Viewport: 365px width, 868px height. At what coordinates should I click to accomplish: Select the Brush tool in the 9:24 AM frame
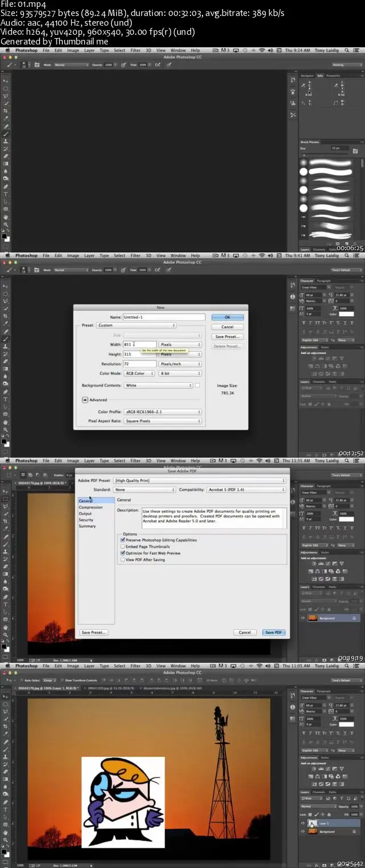pos(6,133)
